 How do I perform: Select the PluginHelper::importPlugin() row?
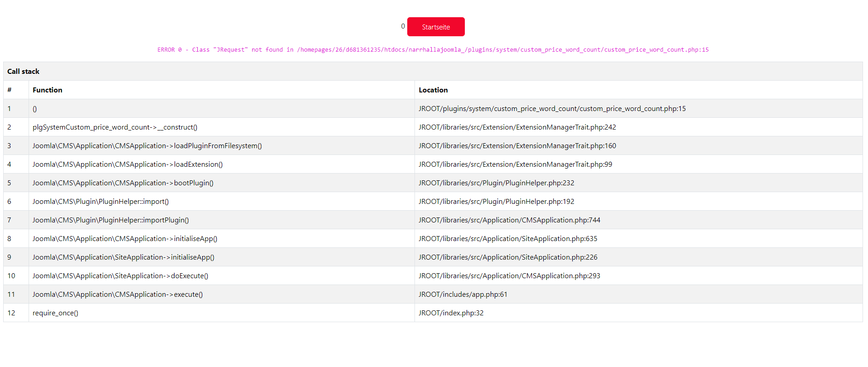tap(111, 220)
